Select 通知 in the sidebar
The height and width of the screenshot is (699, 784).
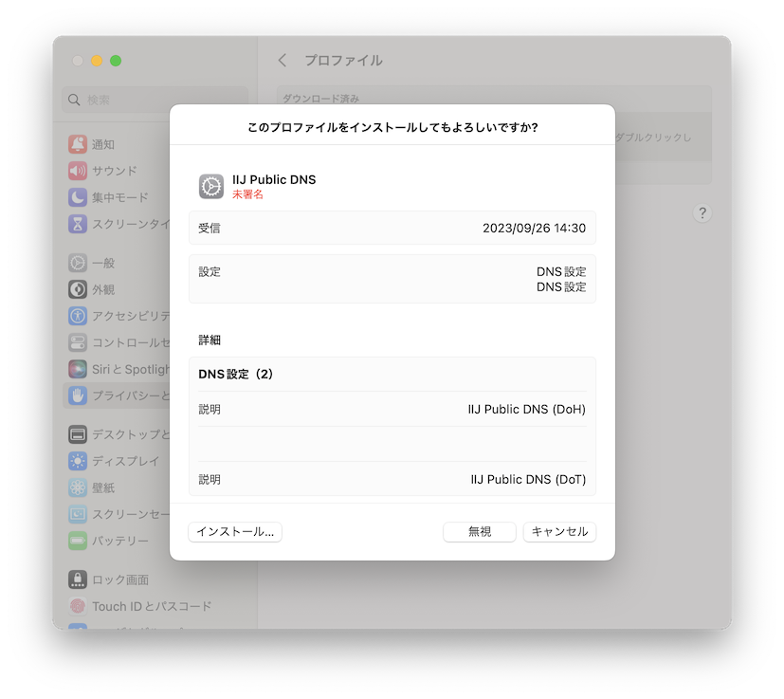103,144
